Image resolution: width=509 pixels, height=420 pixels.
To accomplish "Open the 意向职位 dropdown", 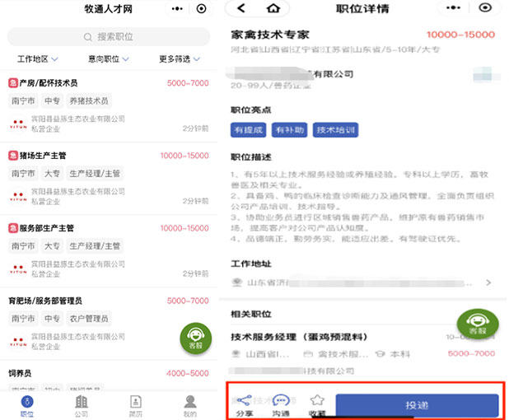I will click(108, 59).
